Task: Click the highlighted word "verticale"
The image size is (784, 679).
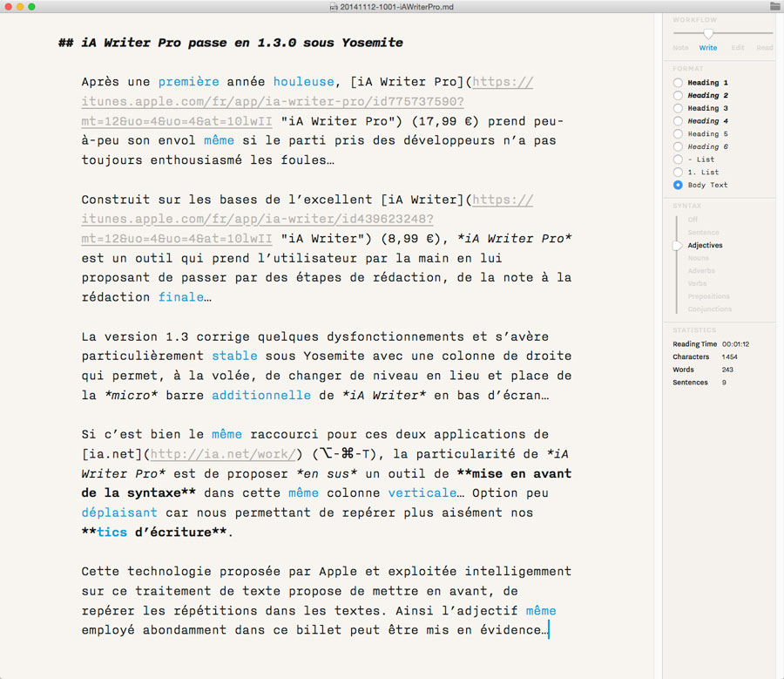Action: tap(422, 492)
